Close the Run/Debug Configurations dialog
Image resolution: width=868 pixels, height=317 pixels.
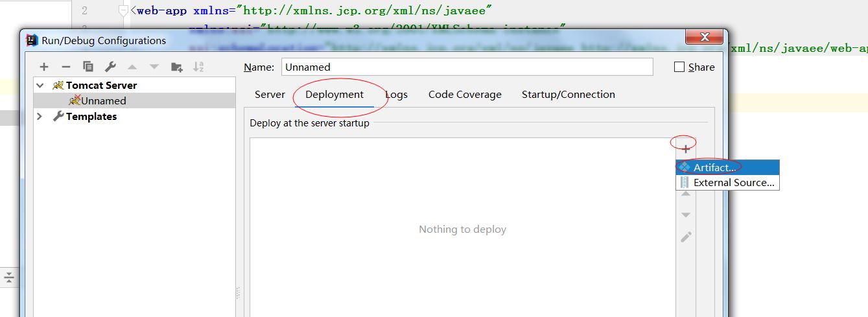(x=705, y=36)
